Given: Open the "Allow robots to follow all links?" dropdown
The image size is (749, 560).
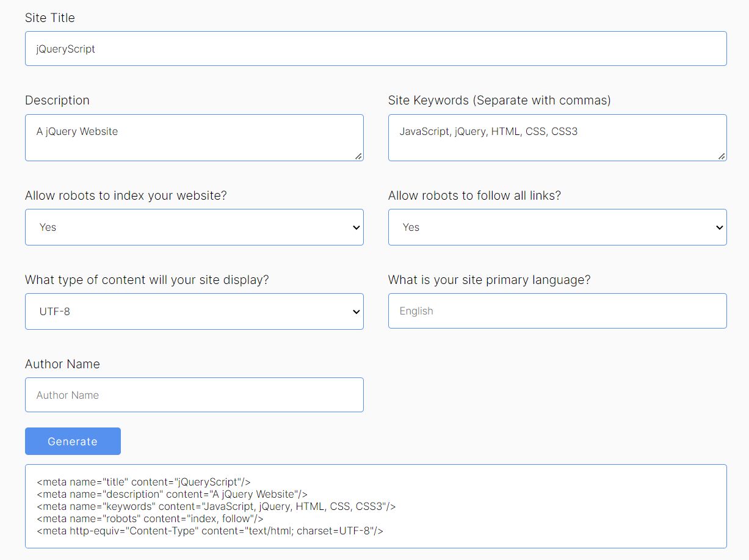Looking at the screenshot, I should pos(557,227).
